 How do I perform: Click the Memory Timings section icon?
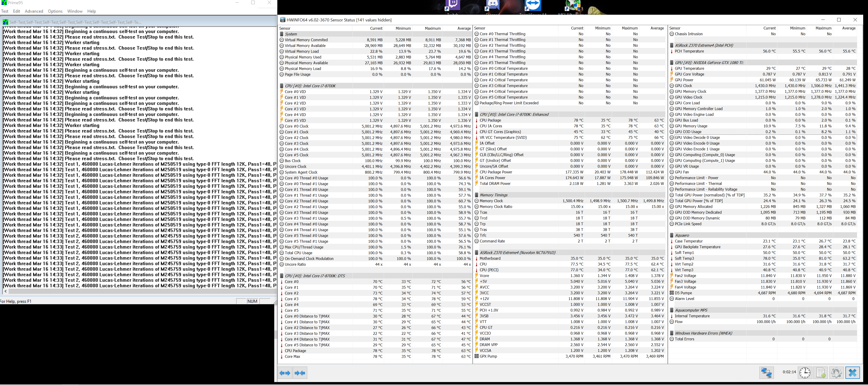pyautogui.click(x=476, y=195)
